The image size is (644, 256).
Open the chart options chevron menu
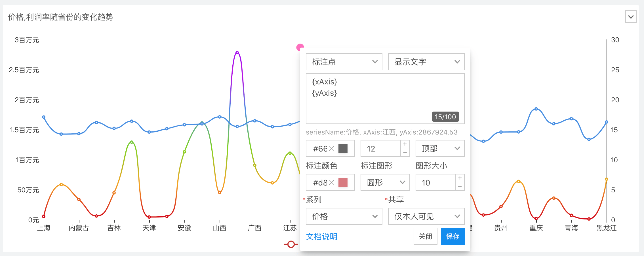631,17
